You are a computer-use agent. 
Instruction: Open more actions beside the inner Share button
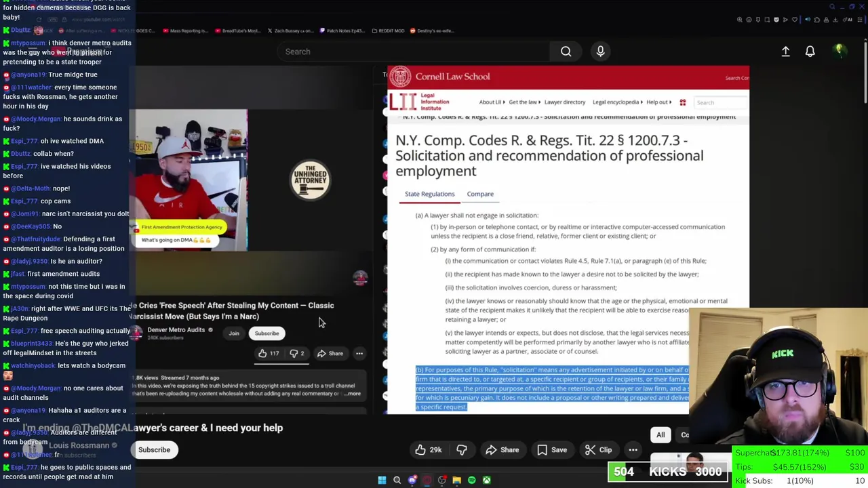tap(359, 353)
